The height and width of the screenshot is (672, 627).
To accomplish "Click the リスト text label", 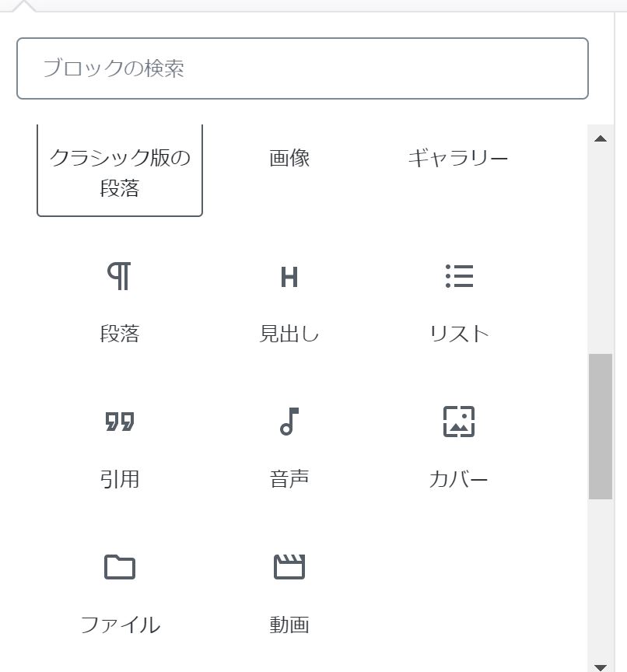I will (x=459, y=334).
